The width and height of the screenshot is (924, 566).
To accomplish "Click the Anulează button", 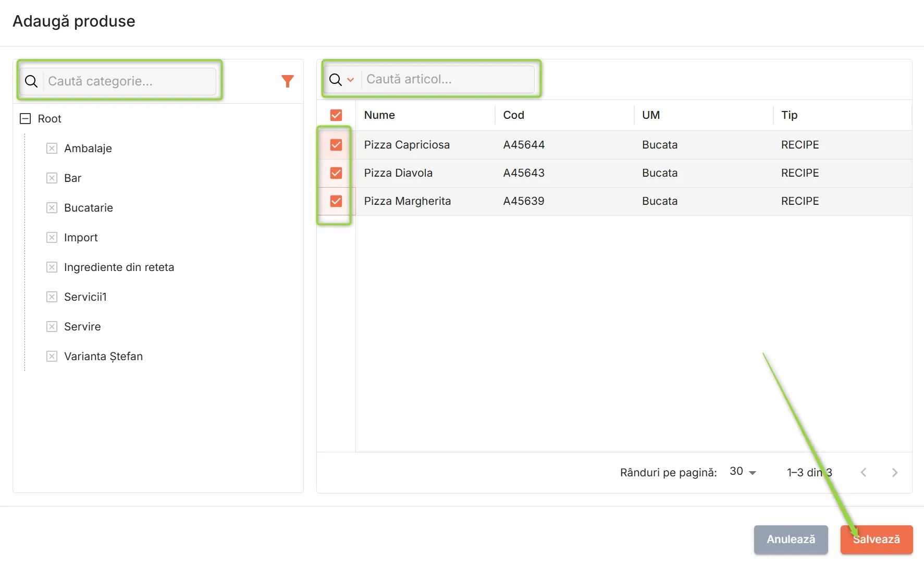I will point(791,539).
